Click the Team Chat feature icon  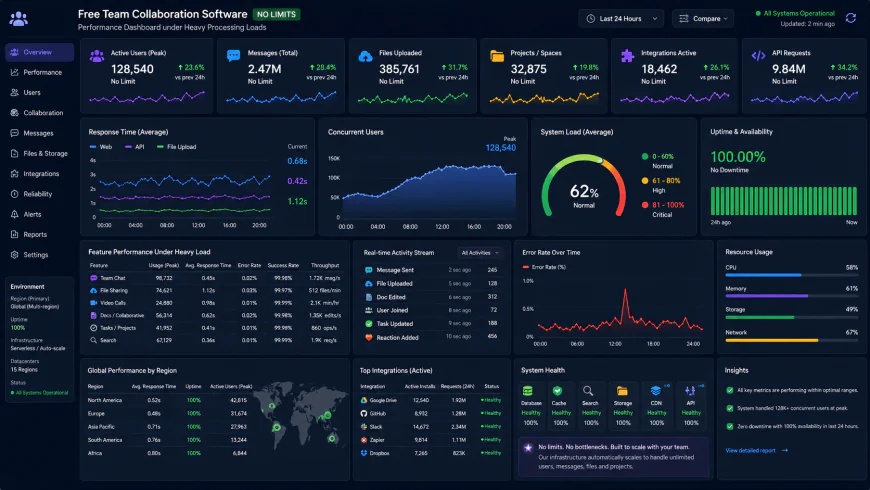[x=93, y=278]
